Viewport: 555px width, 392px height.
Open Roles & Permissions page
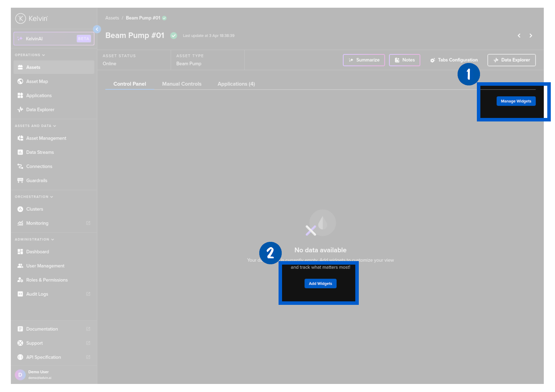tap(47, 280)
